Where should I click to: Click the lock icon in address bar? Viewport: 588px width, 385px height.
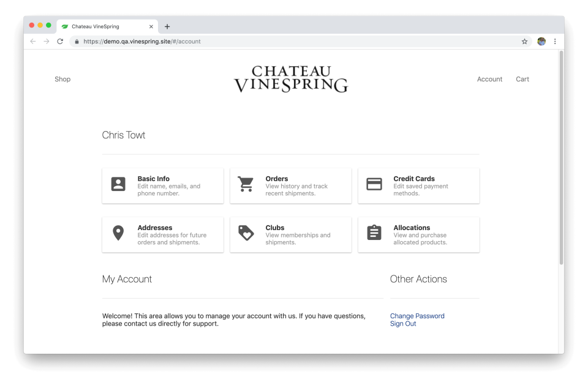[x=77, y=42]
